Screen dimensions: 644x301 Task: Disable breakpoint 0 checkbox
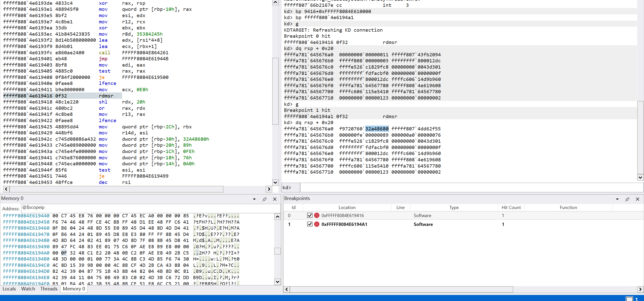tap(310, 215)
